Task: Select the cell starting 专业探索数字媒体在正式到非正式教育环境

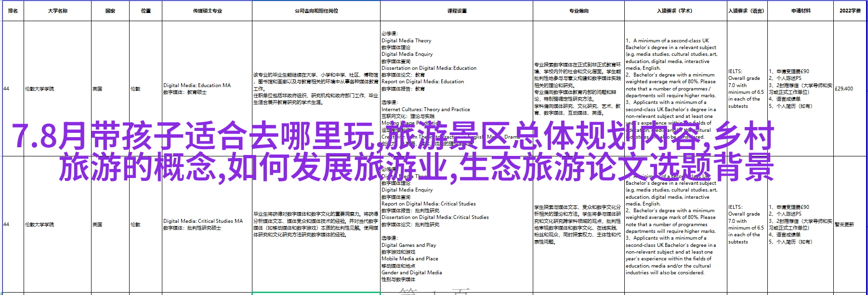Action: point(579,89)
